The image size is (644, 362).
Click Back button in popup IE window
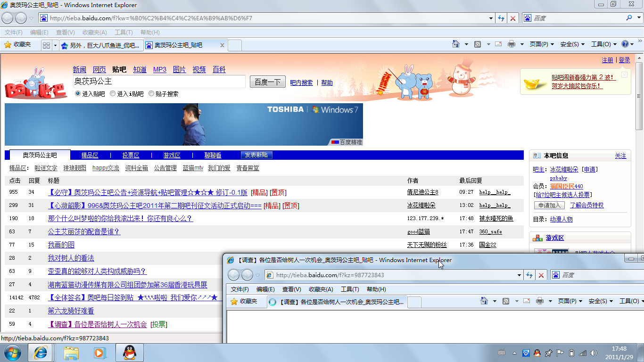point(234,275)
